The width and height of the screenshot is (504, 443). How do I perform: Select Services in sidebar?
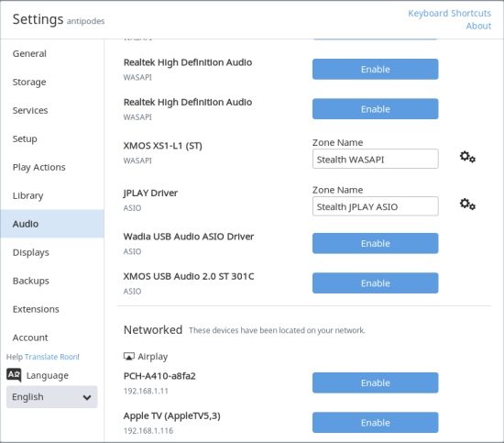[52, 110]
